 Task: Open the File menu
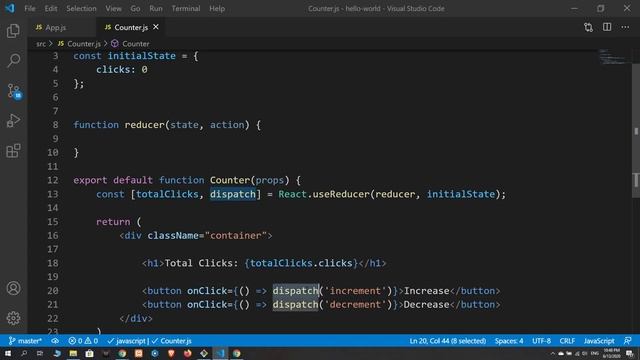(x=30, y=8)
